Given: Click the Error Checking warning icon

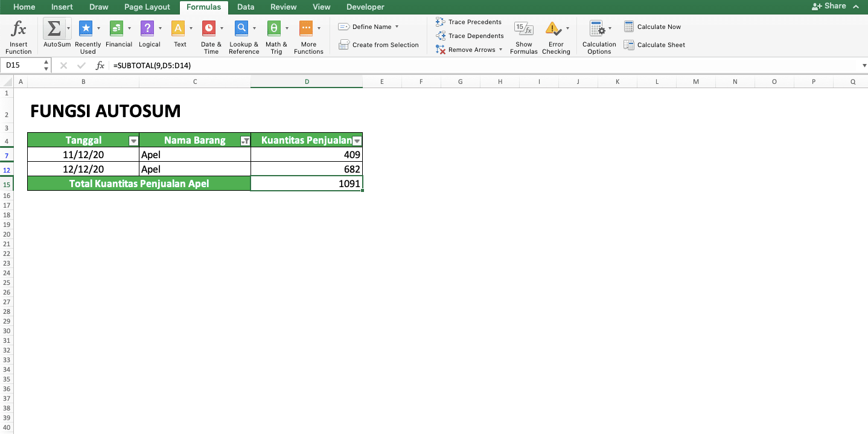Looking at the screenshot, I should (x=553, y=28).
